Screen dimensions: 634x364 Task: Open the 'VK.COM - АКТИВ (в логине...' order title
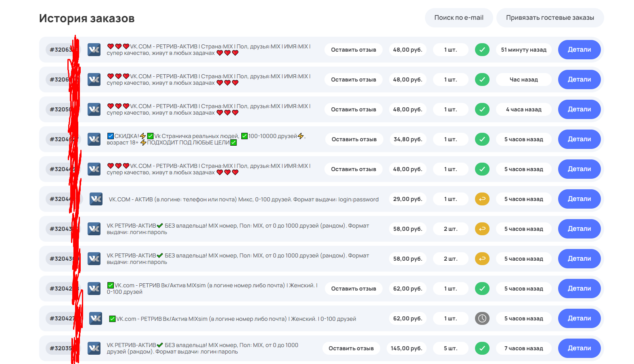click(243, 199)
